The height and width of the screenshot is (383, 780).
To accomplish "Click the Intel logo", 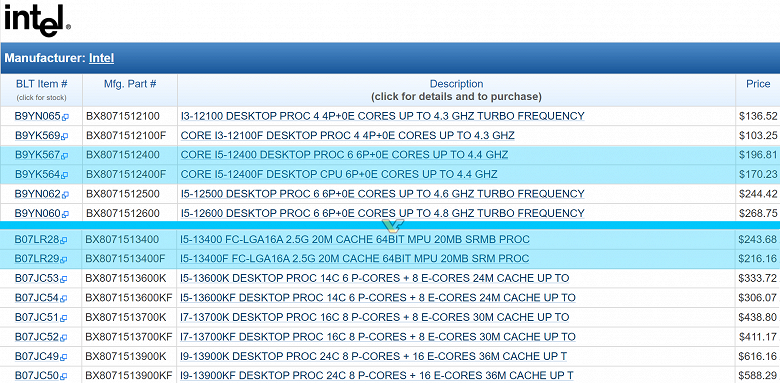I will coord(37,20).
